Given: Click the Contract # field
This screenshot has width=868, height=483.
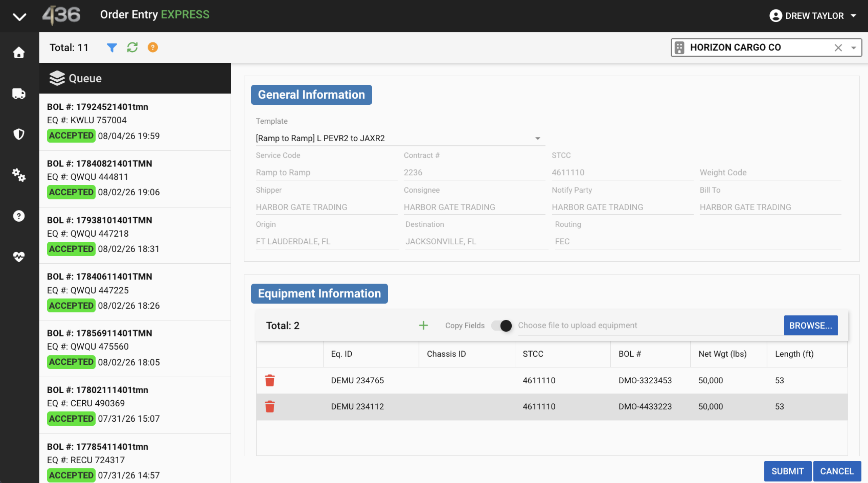Looking at the screenshot, I should pos(474,173).
